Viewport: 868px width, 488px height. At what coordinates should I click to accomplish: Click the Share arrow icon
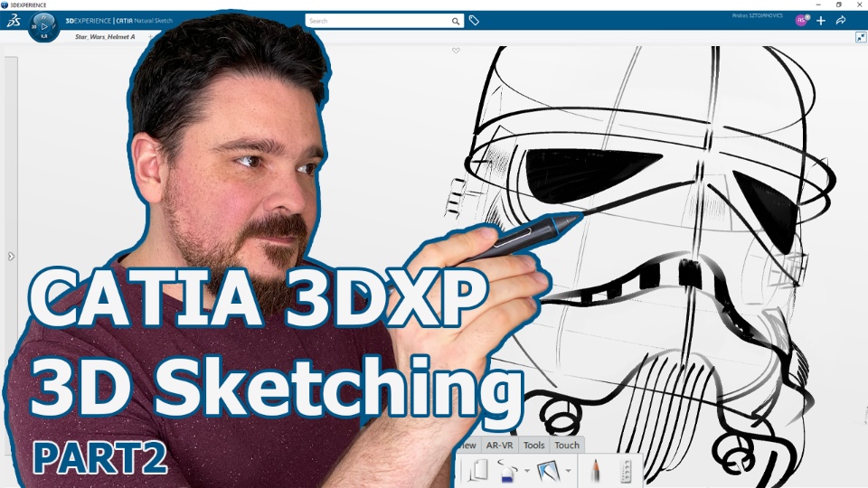(841, 21)
